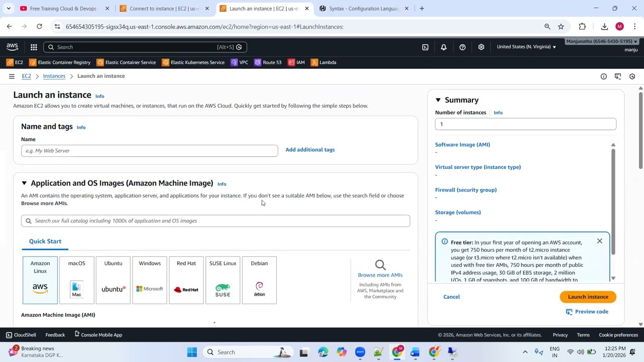Go to the Instances breadcrumb
This screenshot has width=644, height=362.
tap(54, 76)
